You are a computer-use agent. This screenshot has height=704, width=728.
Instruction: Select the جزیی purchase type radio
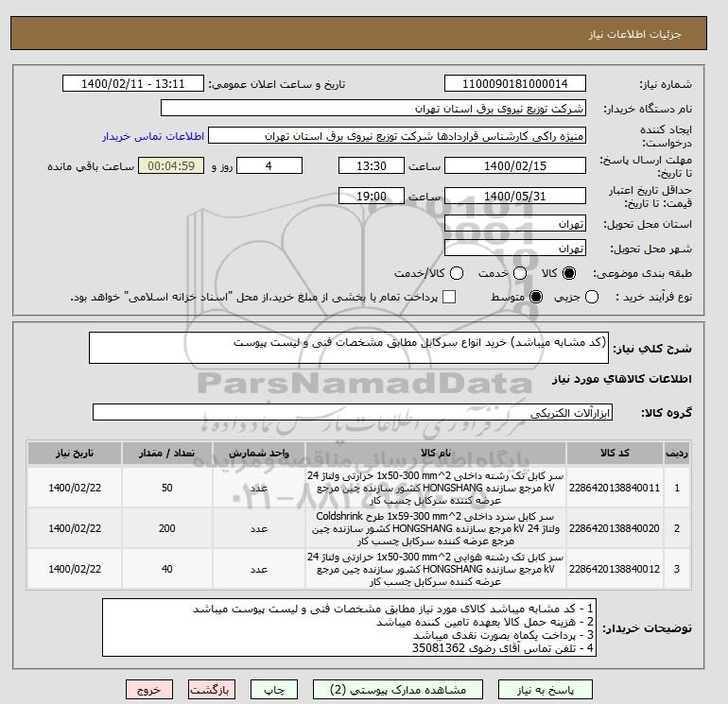click(x=592, y=297)
